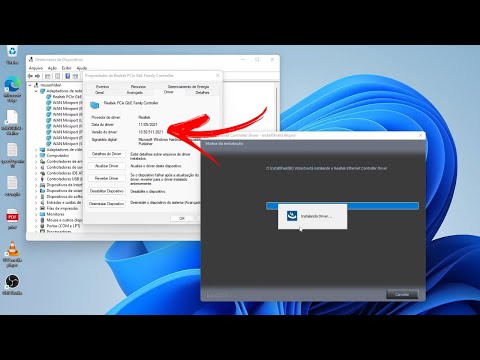Open the VLC media player desktop shortcut

12,249
